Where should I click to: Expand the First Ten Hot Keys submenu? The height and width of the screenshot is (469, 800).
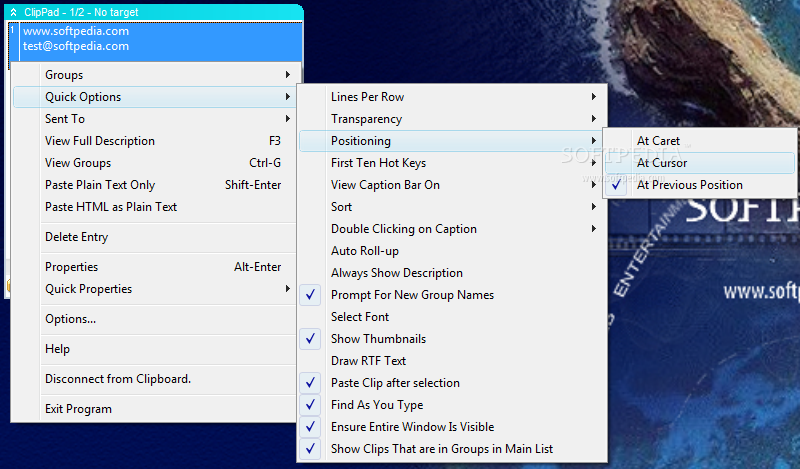(451, 163)
